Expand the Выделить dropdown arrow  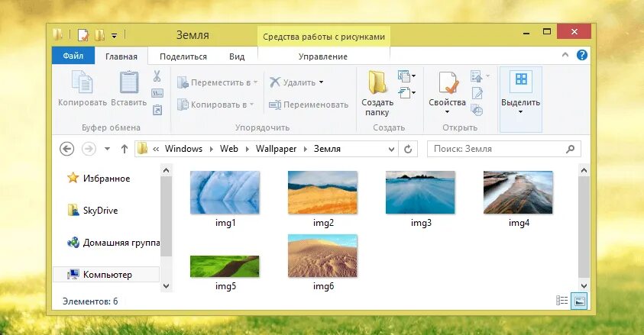coord(520,112)
